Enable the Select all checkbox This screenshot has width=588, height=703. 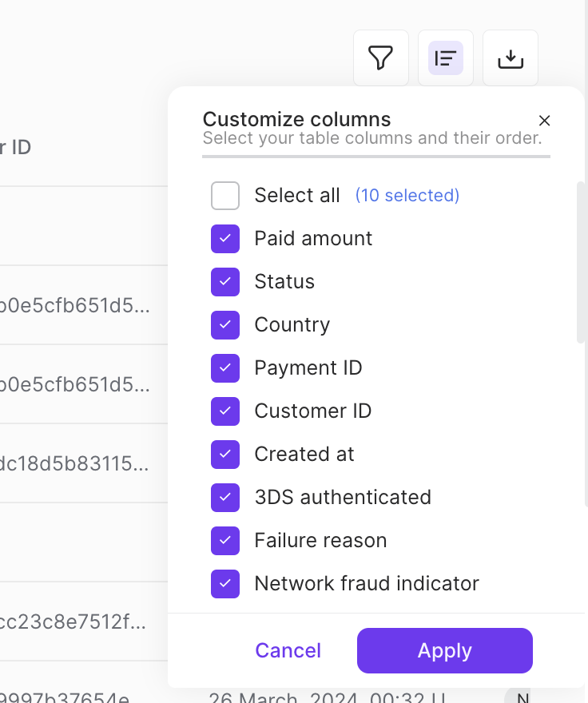tap(225, 195)
